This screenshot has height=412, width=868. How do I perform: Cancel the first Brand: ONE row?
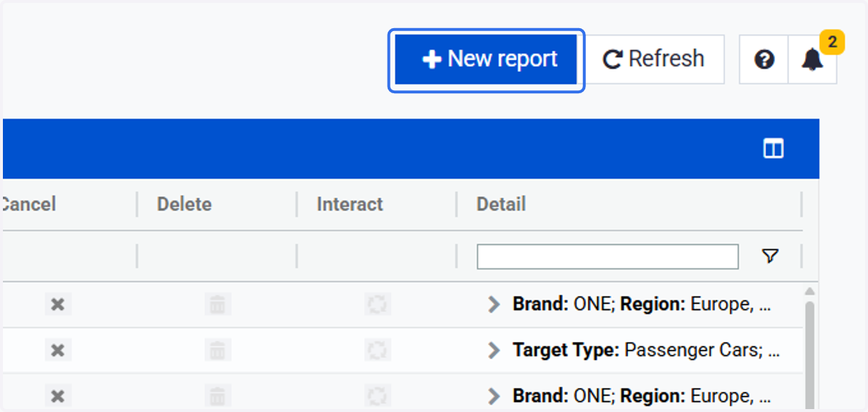click(x=58, y=304)
